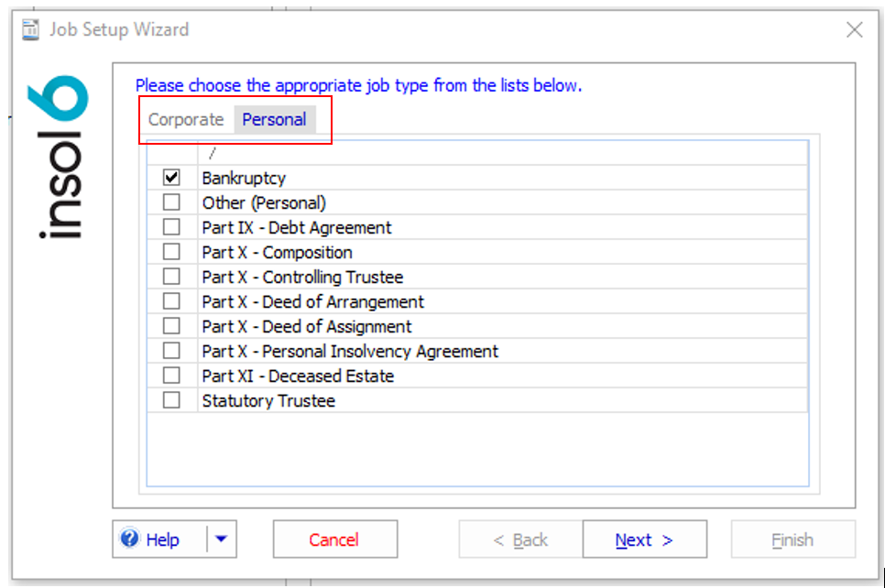Viewport: 885px width, 588px height.
Task: Sort list by the column header
Action: point(502,153)
